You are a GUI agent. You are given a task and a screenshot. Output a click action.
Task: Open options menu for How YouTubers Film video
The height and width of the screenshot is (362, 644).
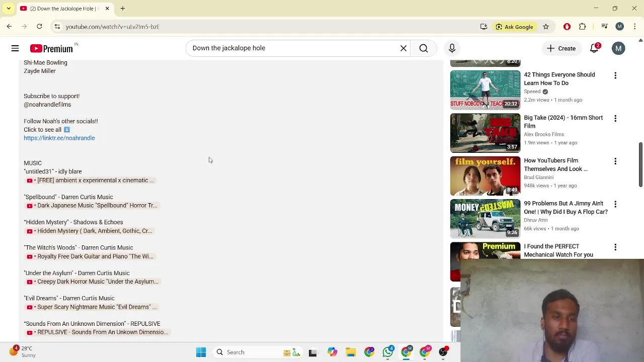click(x=615, y=161)
